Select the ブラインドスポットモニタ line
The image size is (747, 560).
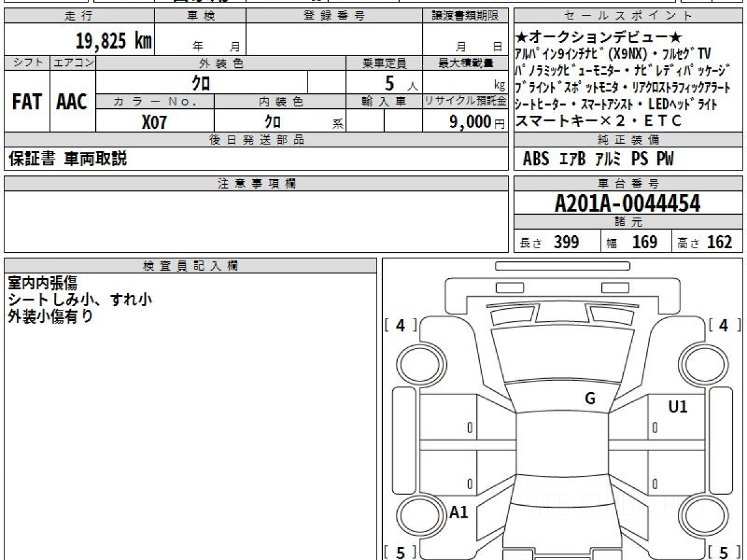(623, 87)
